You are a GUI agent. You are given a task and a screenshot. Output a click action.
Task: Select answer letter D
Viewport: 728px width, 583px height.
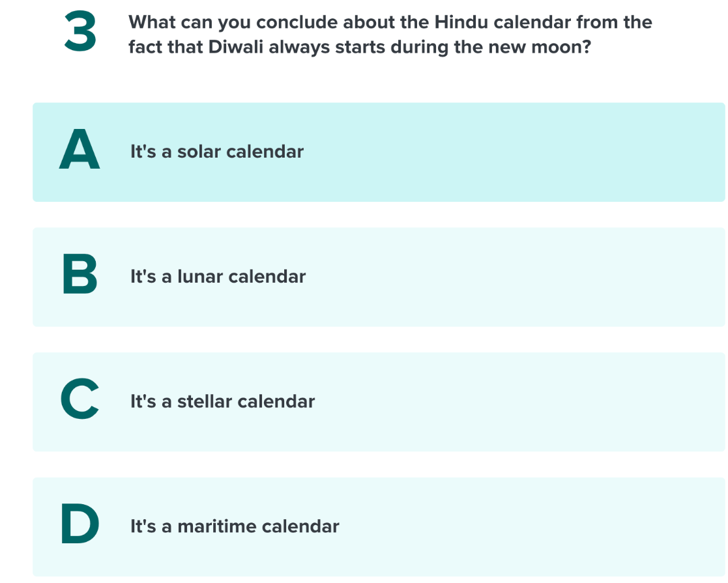pyautogui.click(x=80, y=524)
